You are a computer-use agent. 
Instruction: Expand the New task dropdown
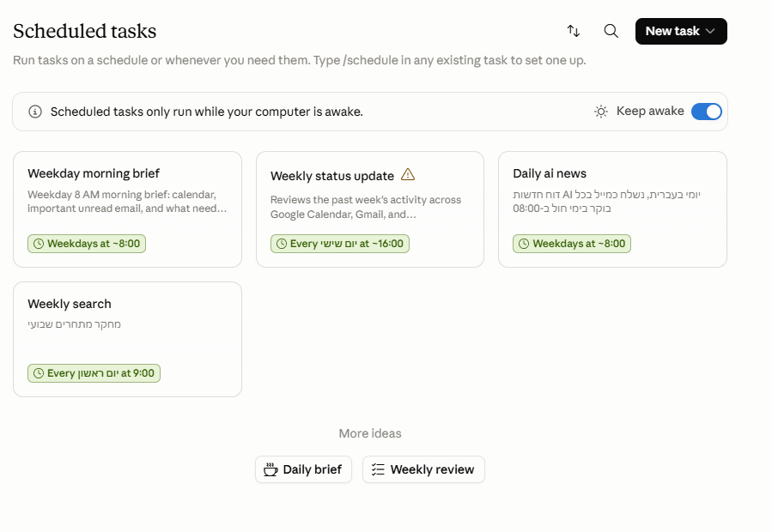coord(681,31)
